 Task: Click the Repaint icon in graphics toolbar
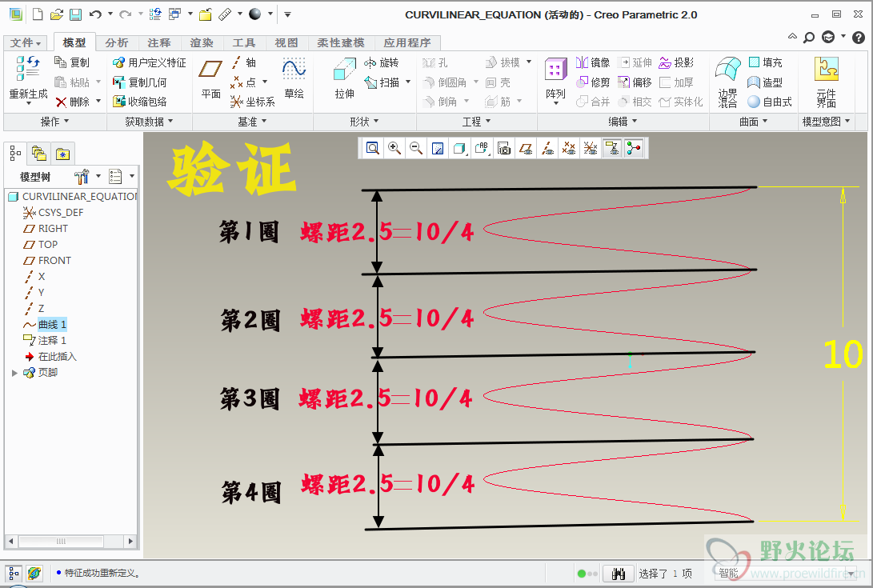pos(438,148)
